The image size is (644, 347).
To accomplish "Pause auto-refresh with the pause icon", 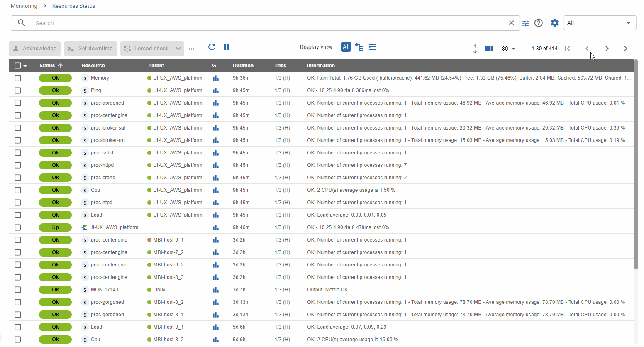I will [x=227, y=47].
